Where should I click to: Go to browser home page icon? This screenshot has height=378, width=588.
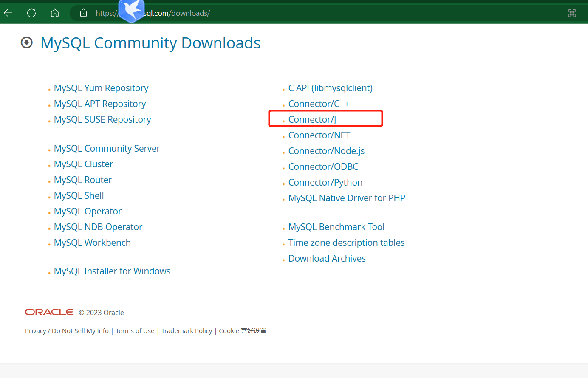pyautogui.click(x=55, y=13)
